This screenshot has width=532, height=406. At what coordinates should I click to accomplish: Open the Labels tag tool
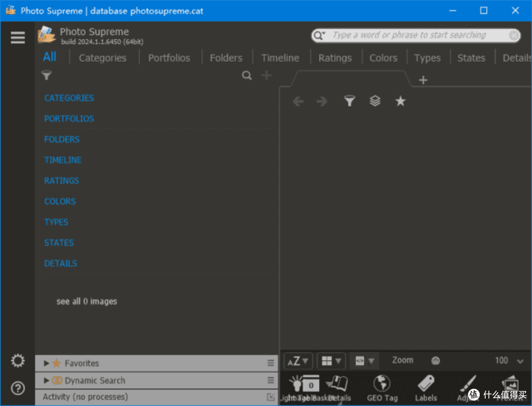coord(426,384)
